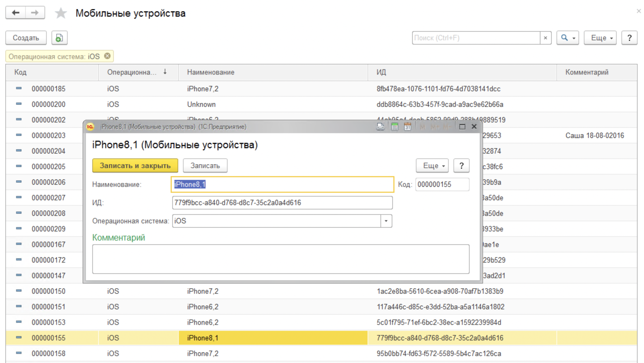Maximize the iPhone8,1 dialog window
This screenshot has height=363, width=644.
pyautogui.click(x=462, y=127)
